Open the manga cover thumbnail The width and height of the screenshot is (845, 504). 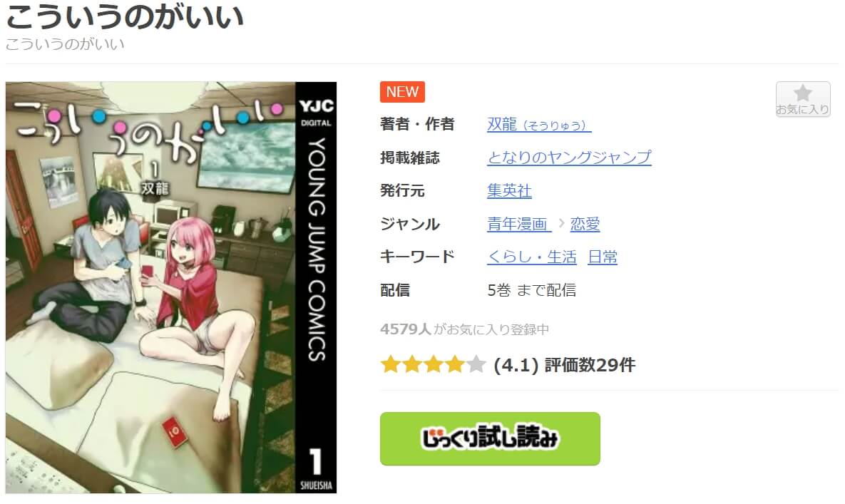point(171,287)
